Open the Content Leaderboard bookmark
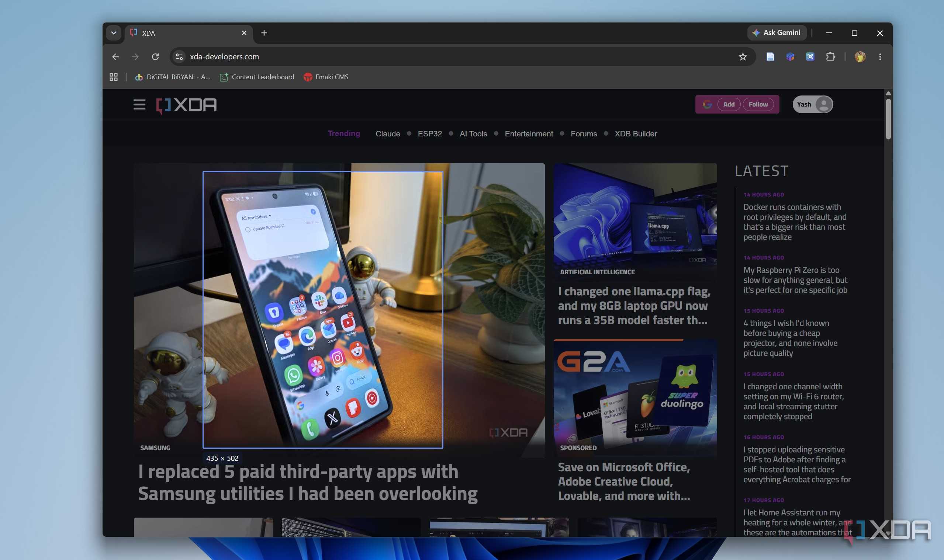 pos(257,77)
